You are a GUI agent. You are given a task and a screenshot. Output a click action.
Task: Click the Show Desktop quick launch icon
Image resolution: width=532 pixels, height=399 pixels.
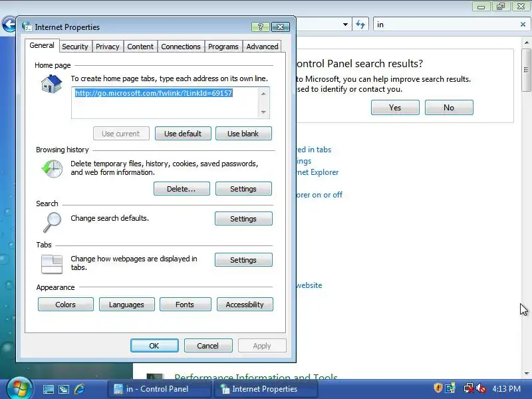[48, 389]
